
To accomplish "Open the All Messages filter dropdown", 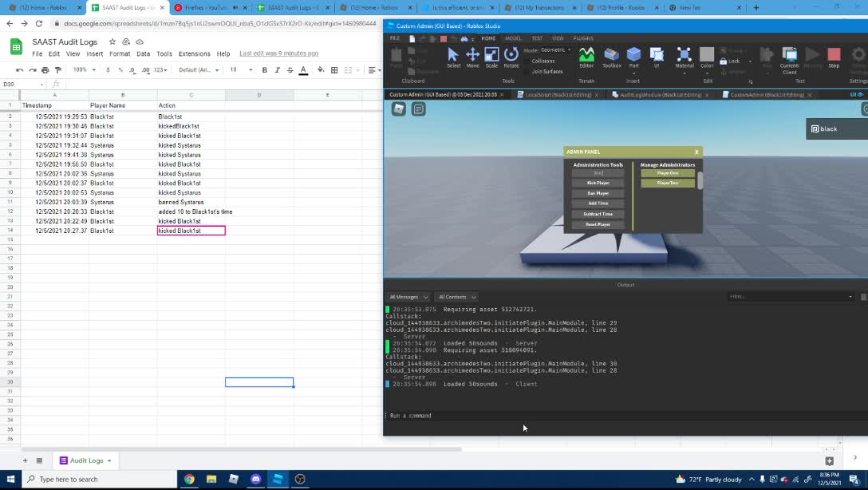I will coord(408,296).
